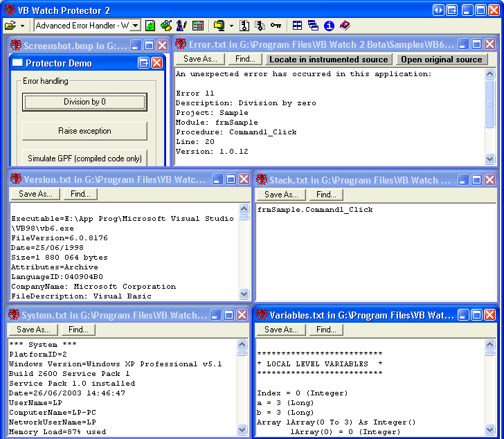Click Locate in instrumented source button
The width and height of the screenshot is (504, 439).
[328, 59]
